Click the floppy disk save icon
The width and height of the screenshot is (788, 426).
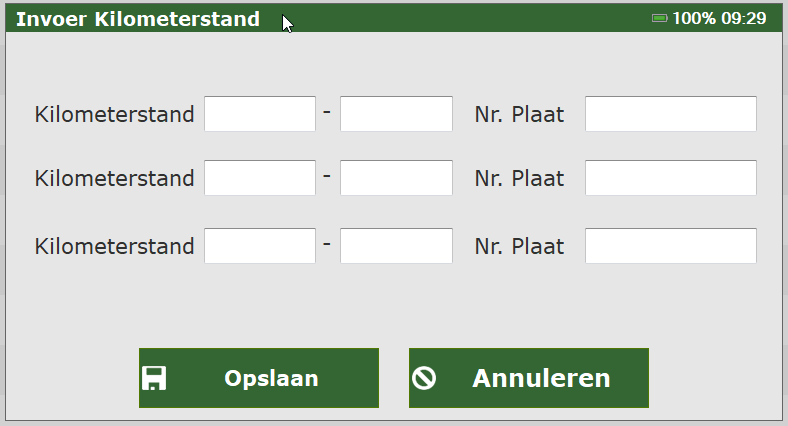154,378
